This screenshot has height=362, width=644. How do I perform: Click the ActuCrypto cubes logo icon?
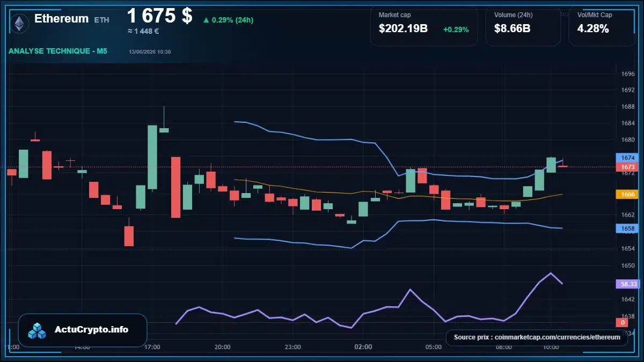pos(38,330)
